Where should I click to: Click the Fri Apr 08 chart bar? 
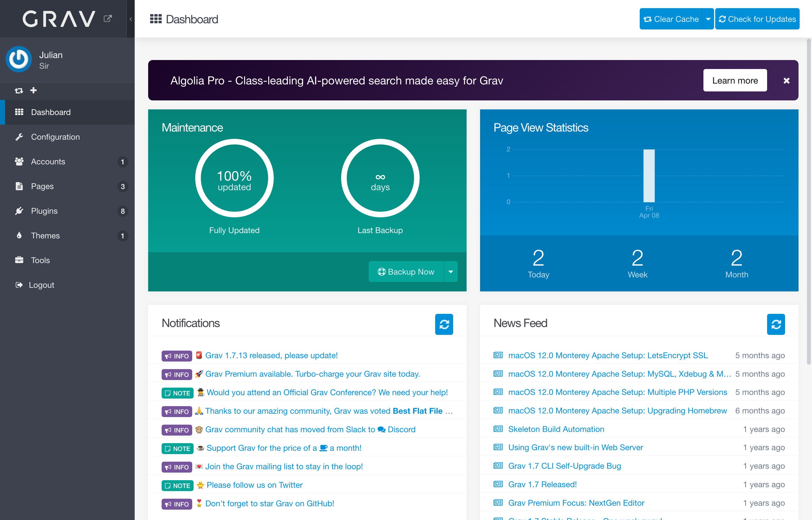coord(649,176)
